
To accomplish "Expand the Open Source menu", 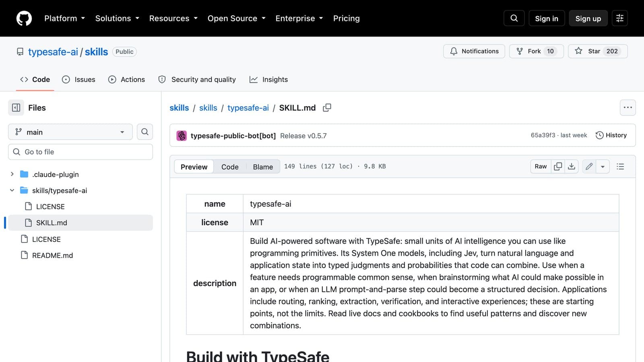I will (237, 19).
